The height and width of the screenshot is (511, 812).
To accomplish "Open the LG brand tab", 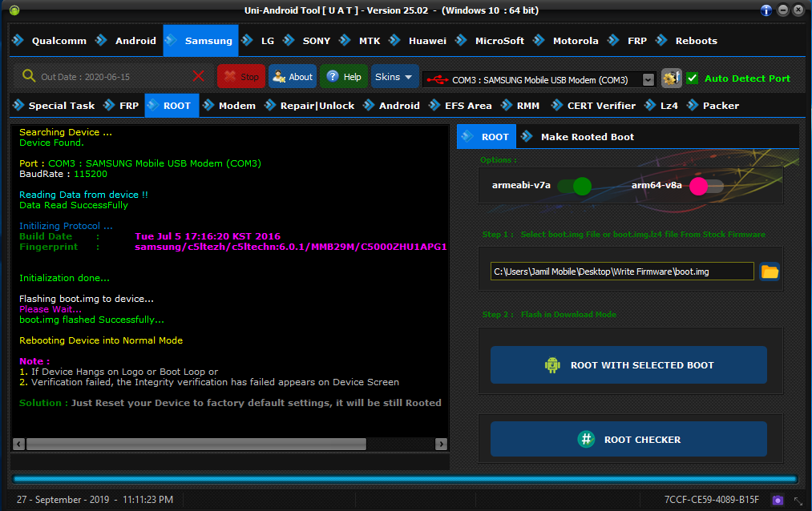I will point(258,40).
